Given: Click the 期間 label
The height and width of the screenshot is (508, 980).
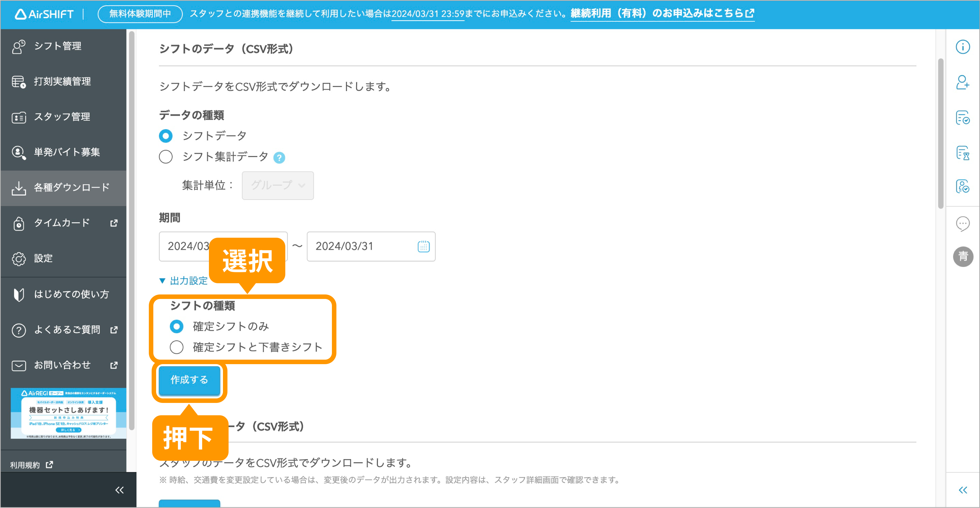Looking at the screenshot, I should tap(170, 218).
